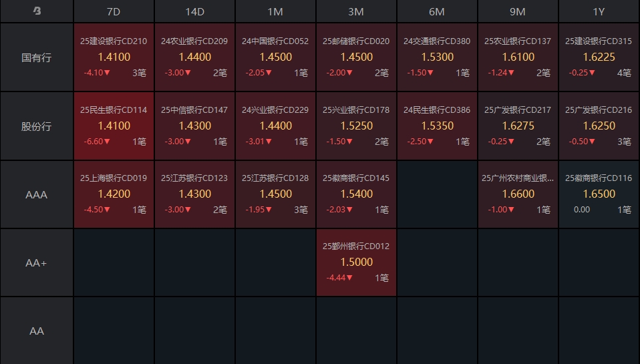Open the 25广发银行CD216 cell
This screenshot has height=364, width=640.
599,126
